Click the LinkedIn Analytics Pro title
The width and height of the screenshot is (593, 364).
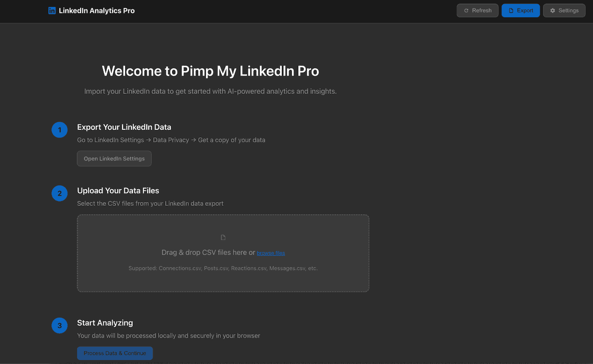coord(97,10)
